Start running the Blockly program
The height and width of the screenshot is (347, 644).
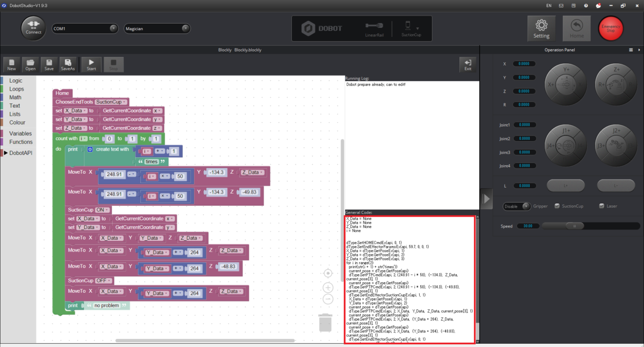[x=91, y=64]
